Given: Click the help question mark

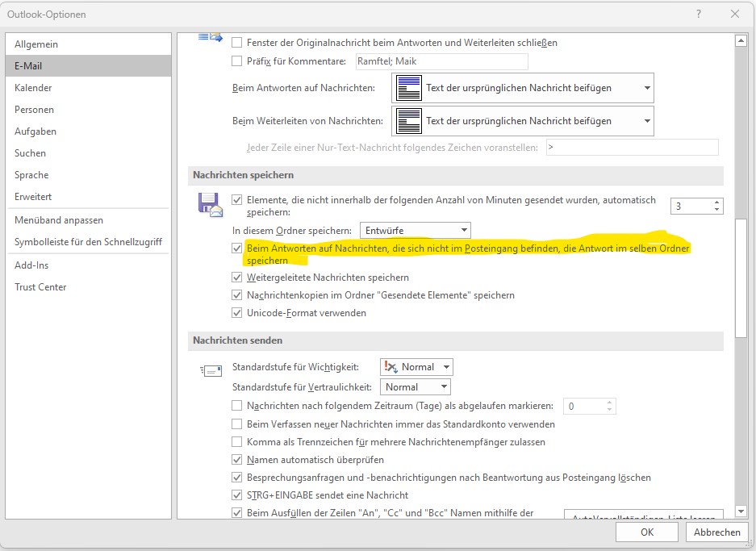Looking at the screenshot, I should tap(699, 14).
